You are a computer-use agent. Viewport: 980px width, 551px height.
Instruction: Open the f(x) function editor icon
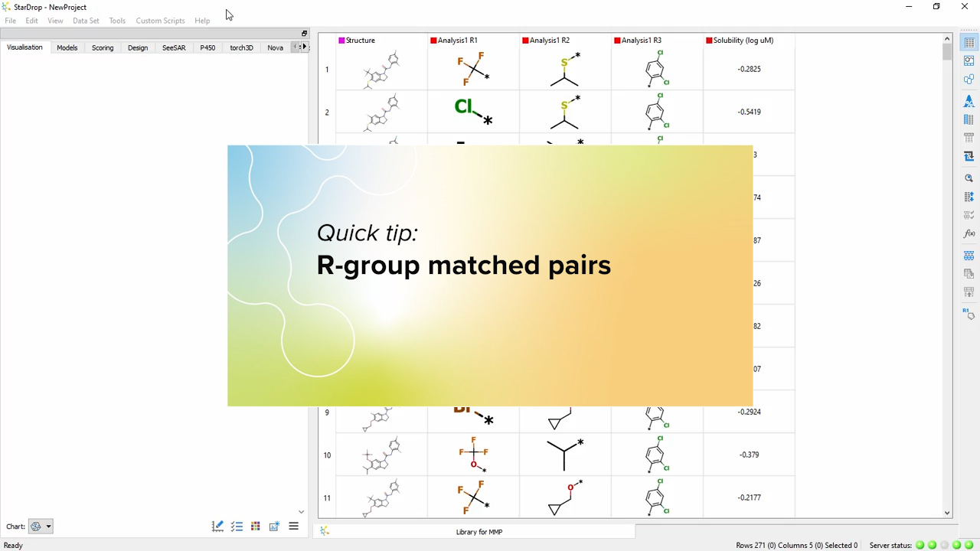pos(969,233)
